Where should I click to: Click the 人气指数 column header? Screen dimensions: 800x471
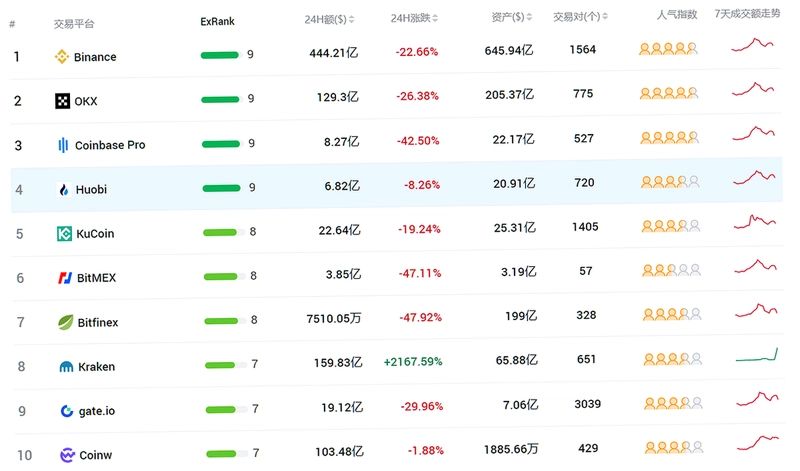click(677, 15)
